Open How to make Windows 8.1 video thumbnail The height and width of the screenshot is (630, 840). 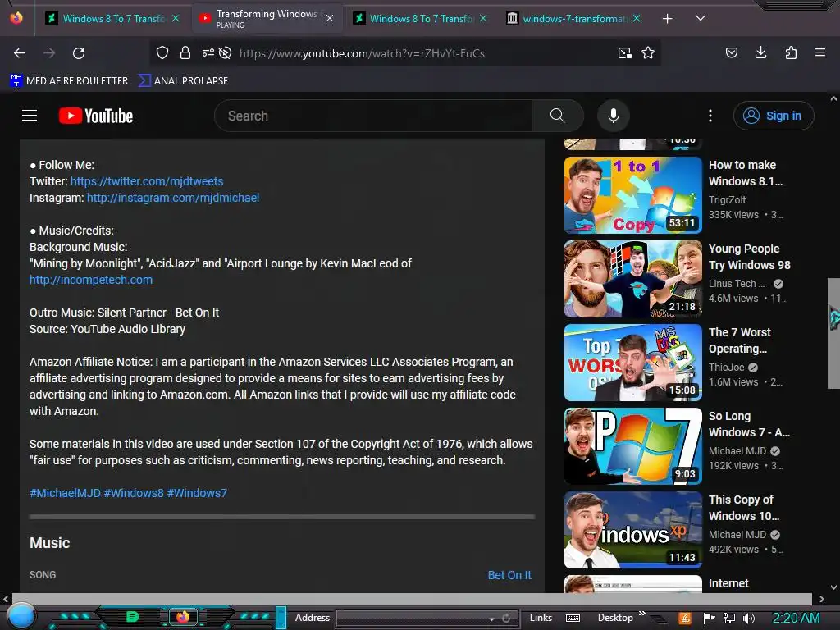pyautogui.click(x=633, y=195)
